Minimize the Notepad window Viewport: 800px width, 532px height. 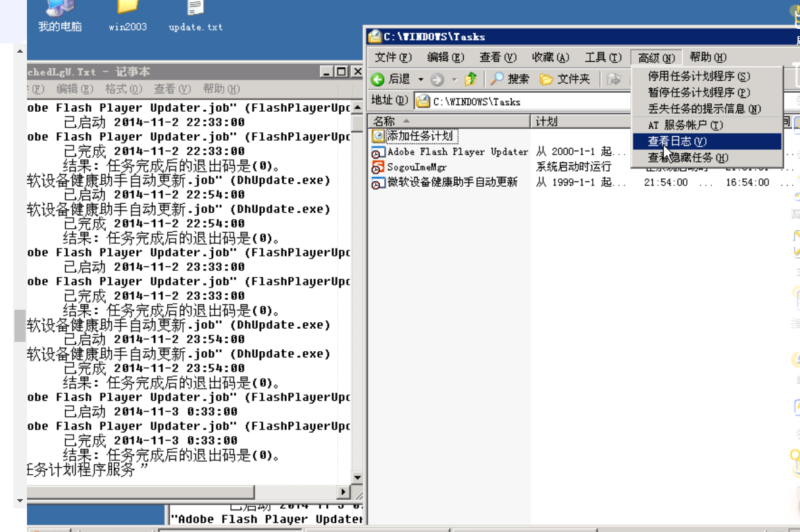tap(327, 72)
